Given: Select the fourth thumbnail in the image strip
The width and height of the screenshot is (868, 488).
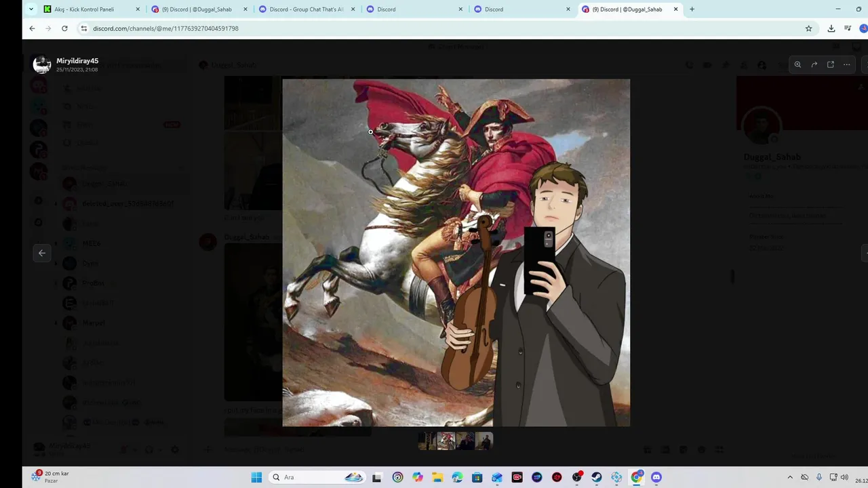Looking at the screenshot, I should (x=484, y=441).
